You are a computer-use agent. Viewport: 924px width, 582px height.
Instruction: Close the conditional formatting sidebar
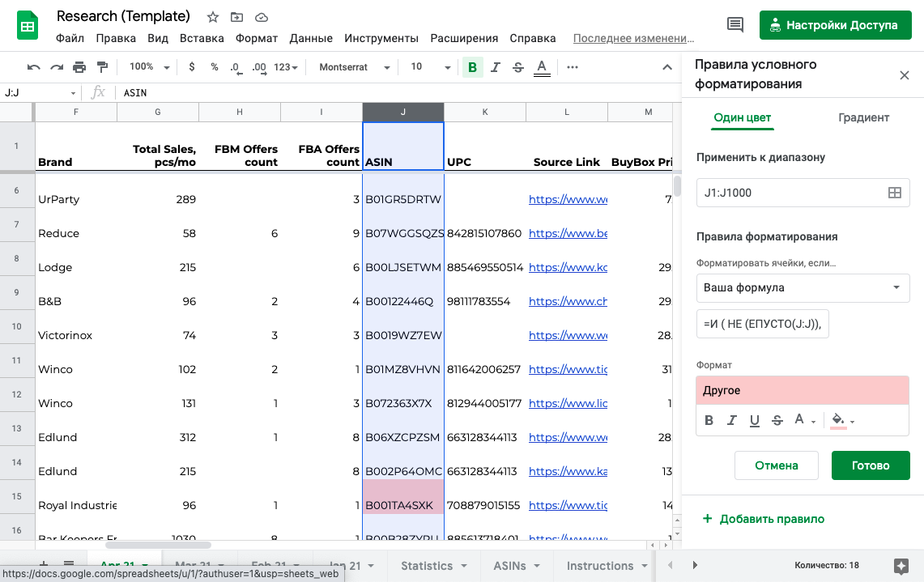905,75
